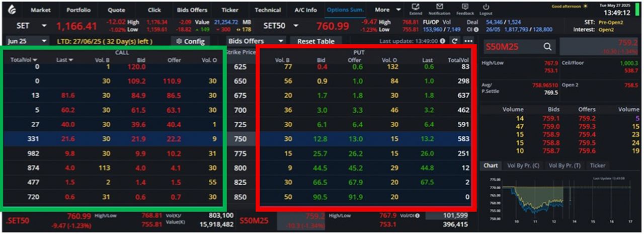Click offer price 759.6 in order book
Screen dimensions: 644x235
pos(587,151)
